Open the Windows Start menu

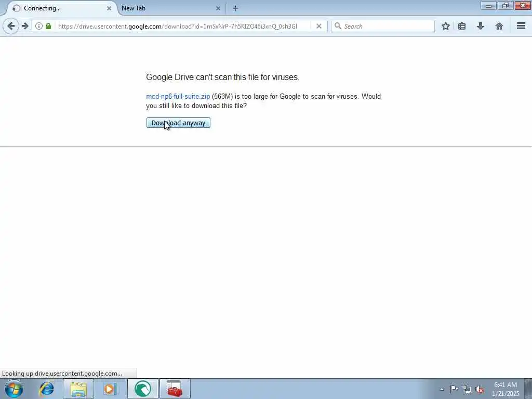[x=14, y=389]
